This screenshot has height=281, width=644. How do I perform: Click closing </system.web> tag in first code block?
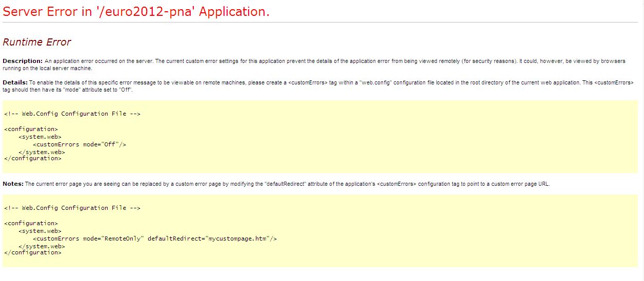[42, 152]
